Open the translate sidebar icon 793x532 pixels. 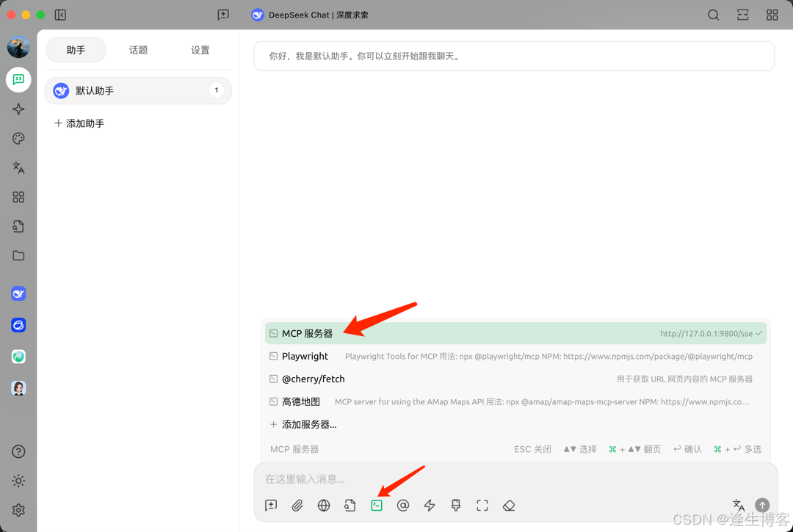[x=18, y=168]
